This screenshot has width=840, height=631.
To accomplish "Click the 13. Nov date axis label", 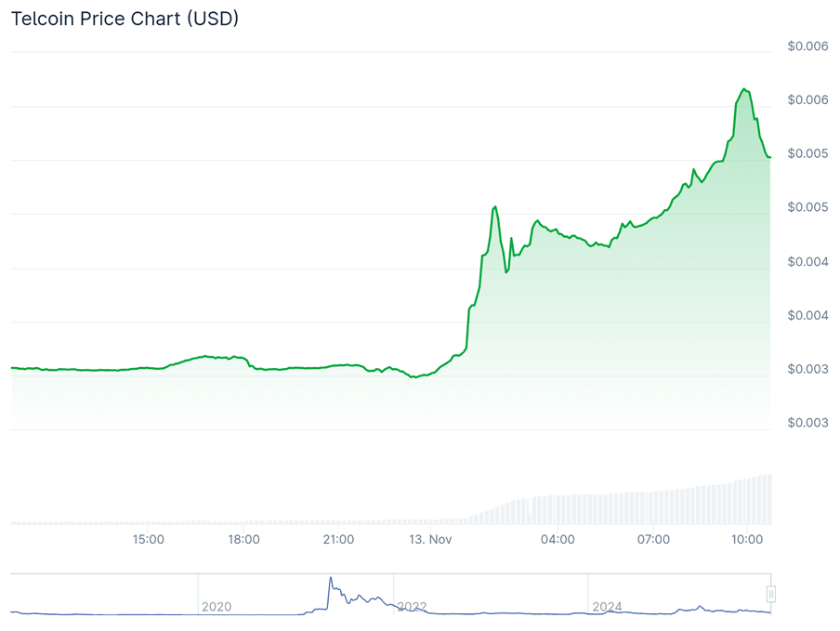I will point(430,539).
